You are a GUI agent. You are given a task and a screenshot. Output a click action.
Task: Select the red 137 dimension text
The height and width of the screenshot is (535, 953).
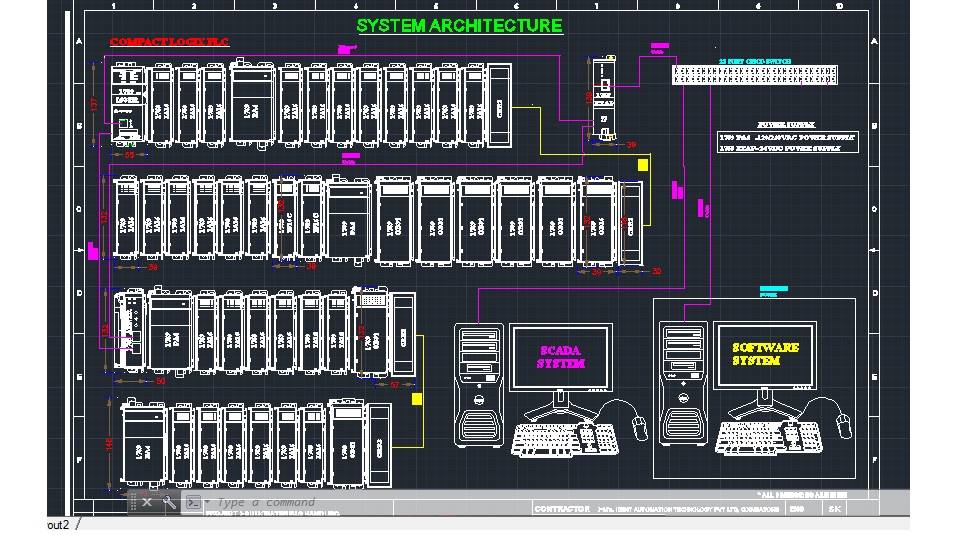coord(94,104)
